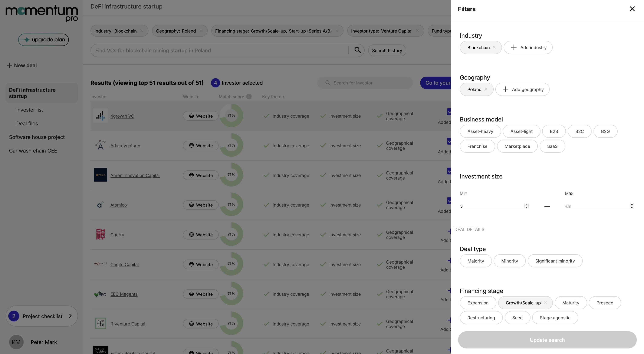This screenshot has width=644, height=354.
Task: Open globe Website button for Atomico
Action: pyautogui.click(x=201, y=205)
